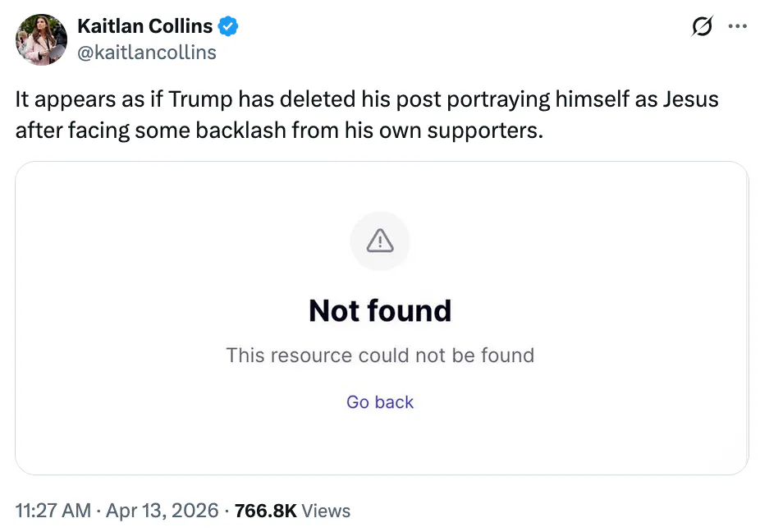Click Kaitlan Collins profile picture
The width and height of the screenshot is (760, 532).
[x=41, y=39]
